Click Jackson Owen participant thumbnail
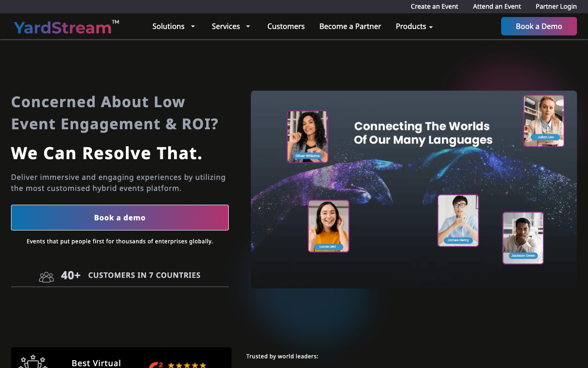The height and width of the screenshot is (368, 588). click(x=523, y=238)
